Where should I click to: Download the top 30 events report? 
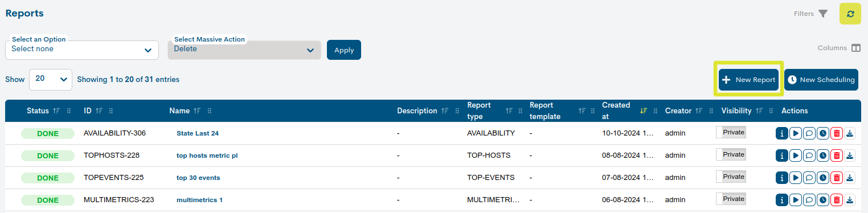[x=850, y=178]
